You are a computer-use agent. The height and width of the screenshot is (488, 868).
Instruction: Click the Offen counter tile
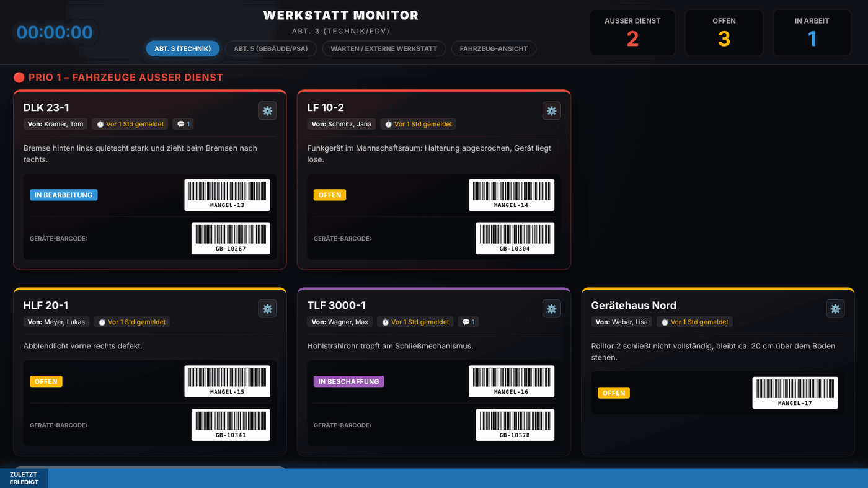[724, 33]
